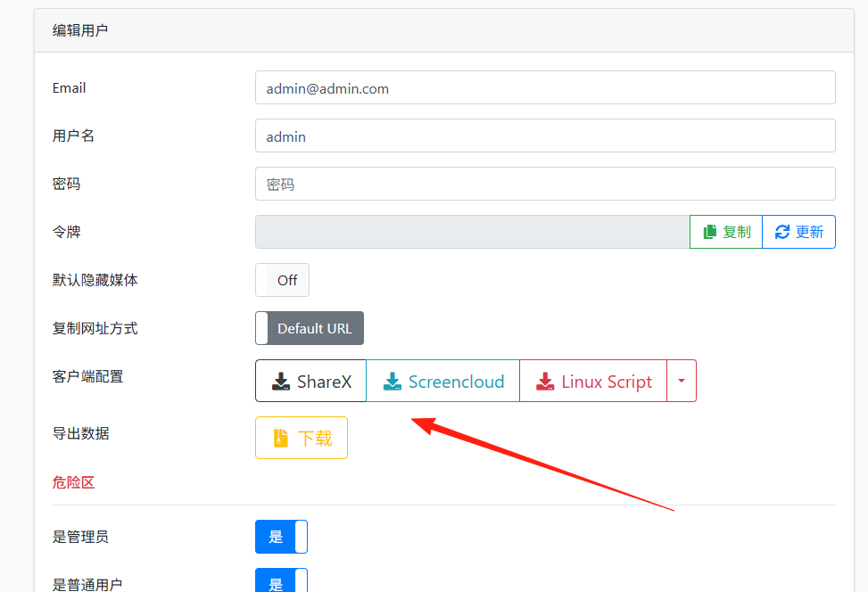Click the 复制 text on the token button

(x=737, y=232)
